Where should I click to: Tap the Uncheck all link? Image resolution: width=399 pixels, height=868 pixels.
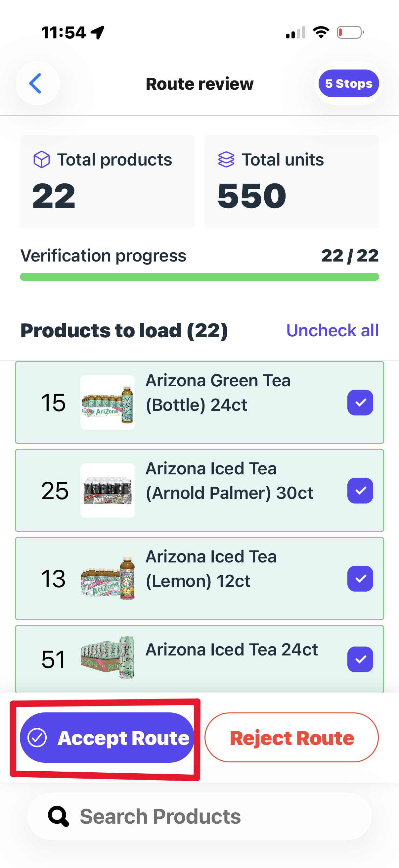point(332,330)
